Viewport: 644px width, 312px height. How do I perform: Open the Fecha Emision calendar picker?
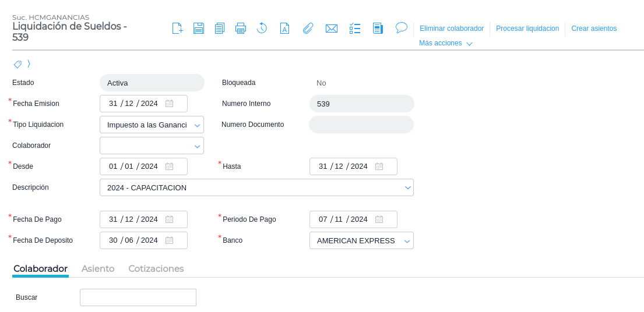click(x=169, y=104)
